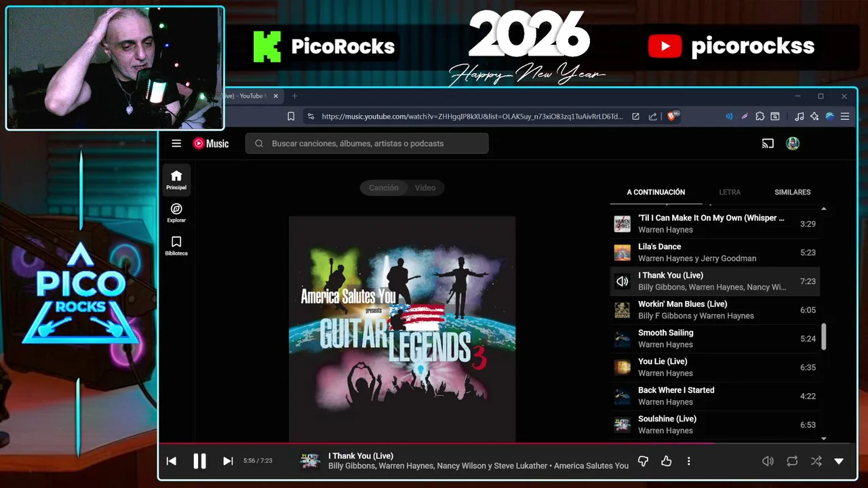Open the account avatar menu
The height and width of the screenshot is (488, 868).
point(793,144)
